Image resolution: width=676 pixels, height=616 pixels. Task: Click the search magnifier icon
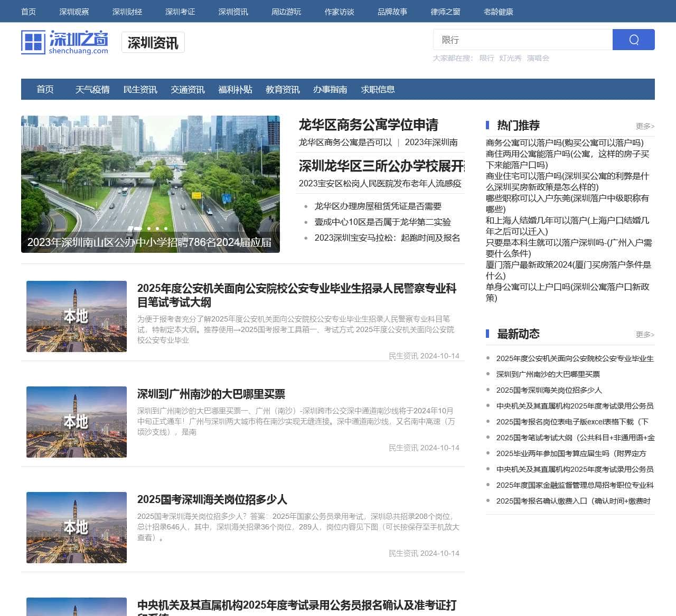[633, 40]
